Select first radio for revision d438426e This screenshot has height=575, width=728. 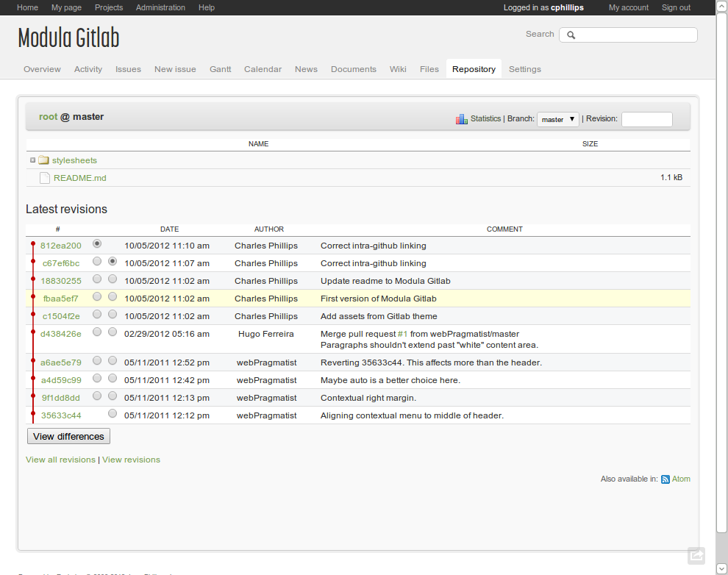click(x=96, y=332)
